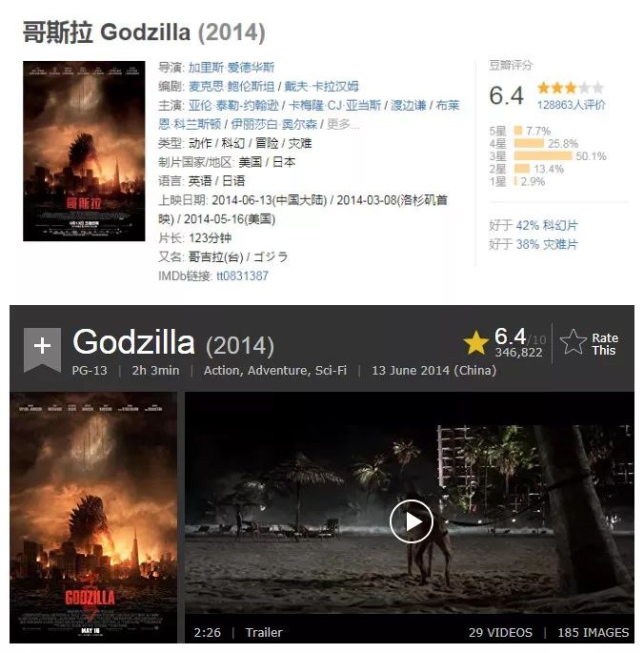Expand the cast list via 更多…

(343, 124)
